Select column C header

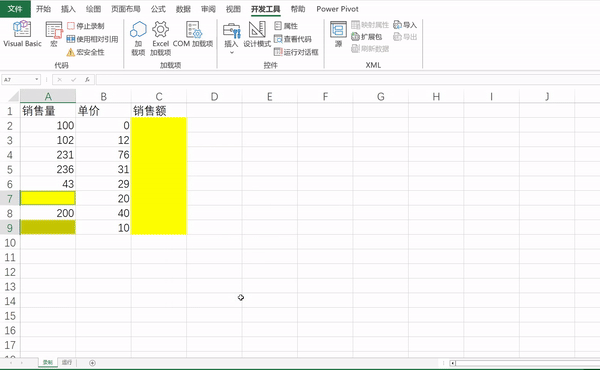[x=159, y=96]
